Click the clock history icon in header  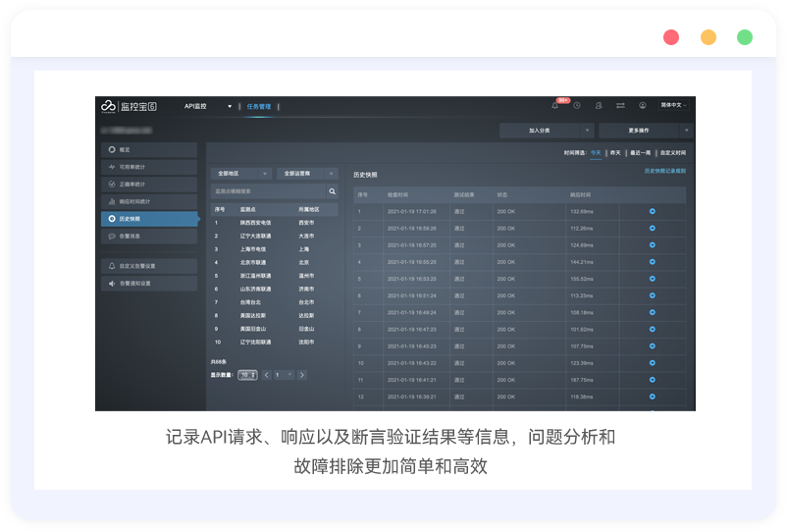coord(577,105)
